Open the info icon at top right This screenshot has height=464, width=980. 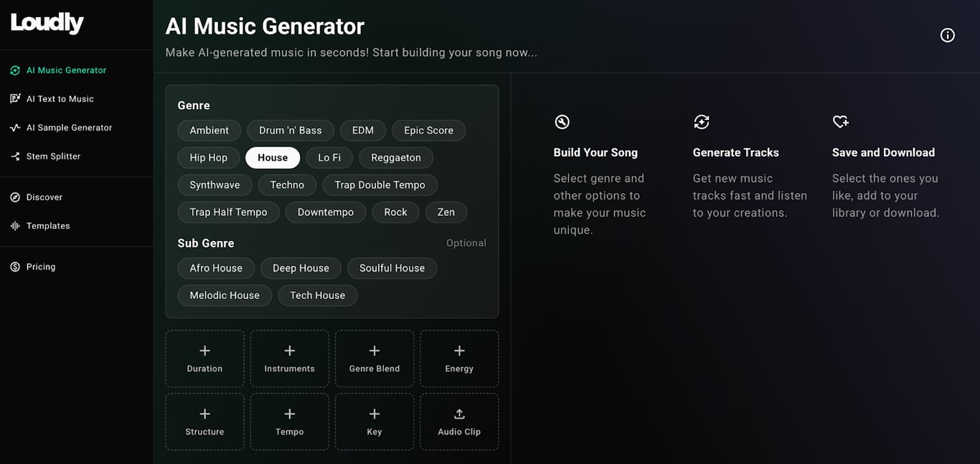tap(947, 34)
